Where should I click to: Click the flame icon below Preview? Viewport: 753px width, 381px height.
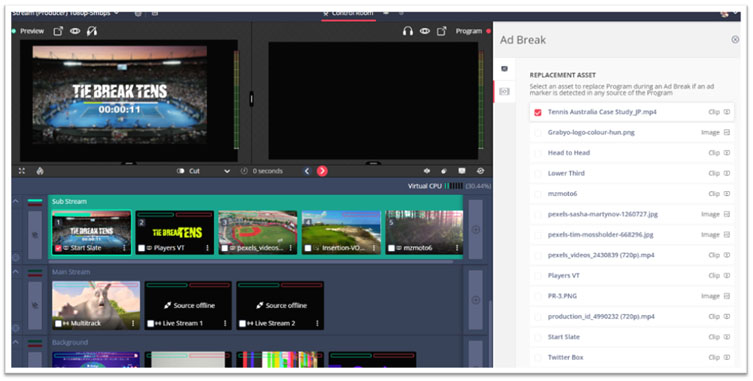coord(40,171)
